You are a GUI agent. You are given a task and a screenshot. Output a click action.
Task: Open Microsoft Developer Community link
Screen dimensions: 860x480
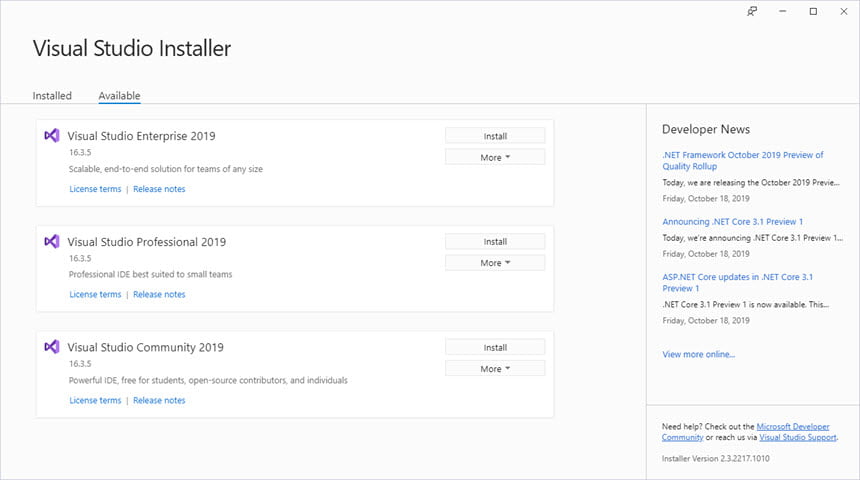(793, 426)
